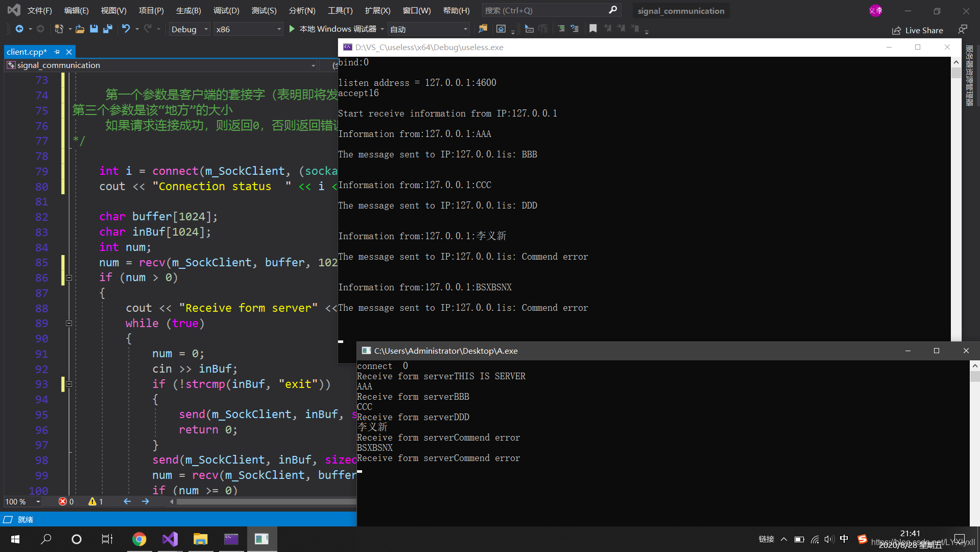980x552 pixels.
Task: Collapse the if block at line 86
Action: pos(69,278)
